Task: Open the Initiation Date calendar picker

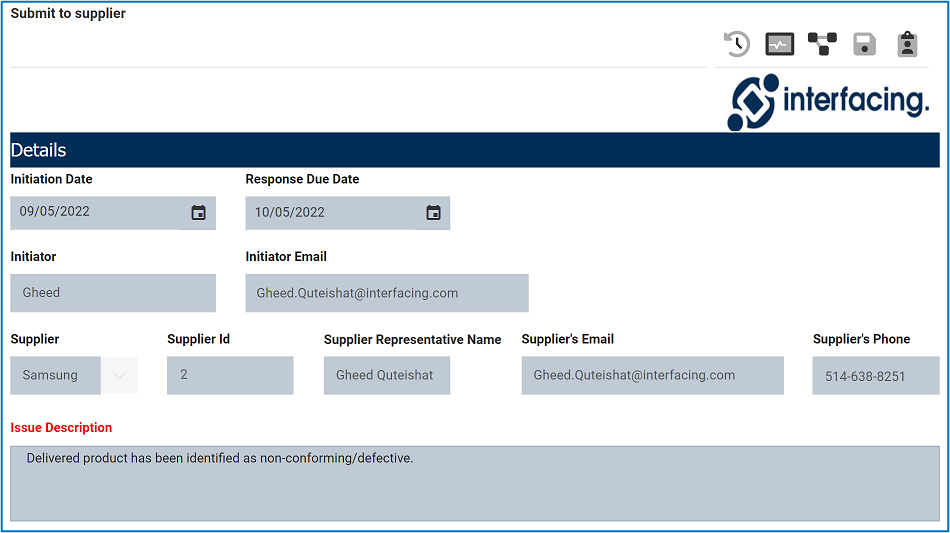Action: click(198, 212)
